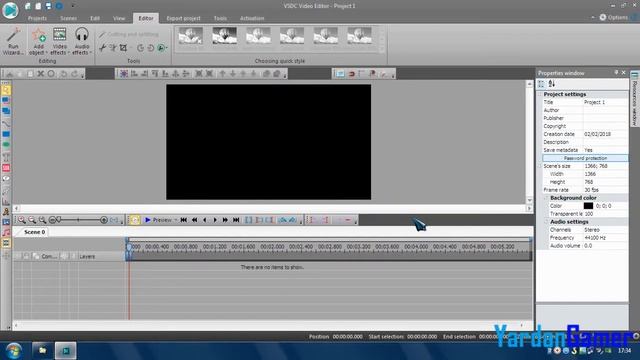
Task: Jump to end with skip-forward control
Action: 236,220
